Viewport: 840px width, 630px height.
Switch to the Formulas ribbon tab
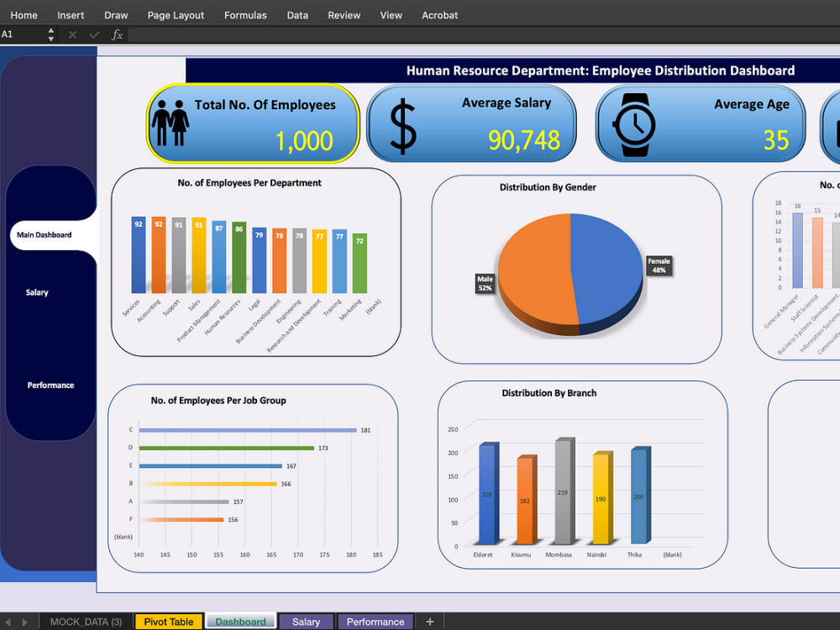[x=245, y=14]
